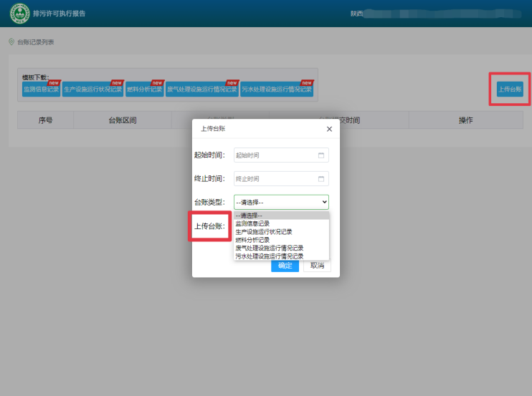
Task: Pick 污水处理设施运行情况记录 from dropdown
Action: click(x=269, y=256)
